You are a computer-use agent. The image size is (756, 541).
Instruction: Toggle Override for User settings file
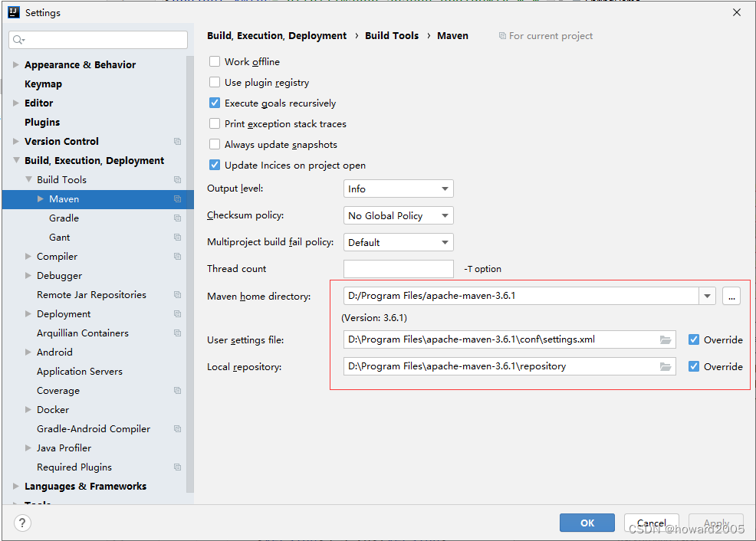(x=694, y=339)
